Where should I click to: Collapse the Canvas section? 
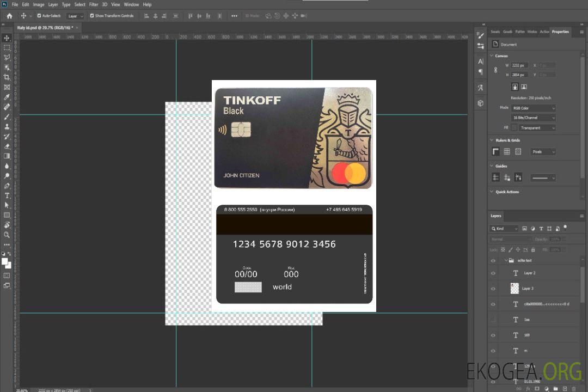[x=492, y=56]
